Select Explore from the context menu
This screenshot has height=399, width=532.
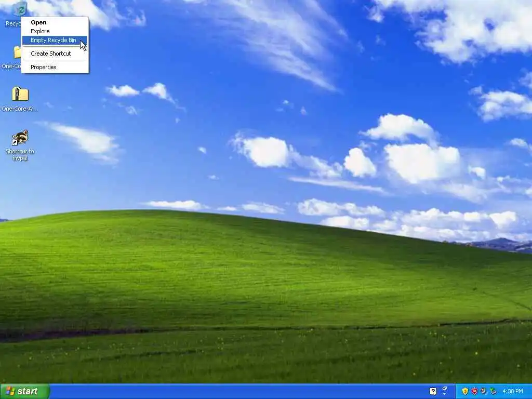click(x=55, y=31)
